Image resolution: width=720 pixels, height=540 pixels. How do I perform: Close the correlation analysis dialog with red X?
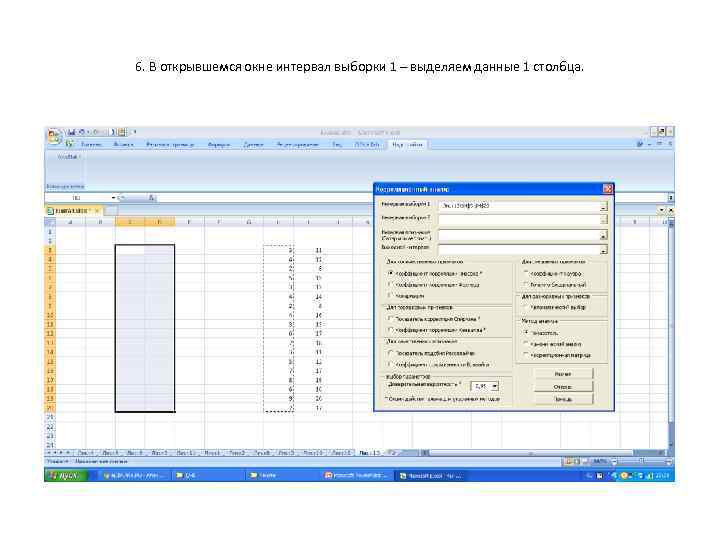pyautogui.click(x=608, y=189)
